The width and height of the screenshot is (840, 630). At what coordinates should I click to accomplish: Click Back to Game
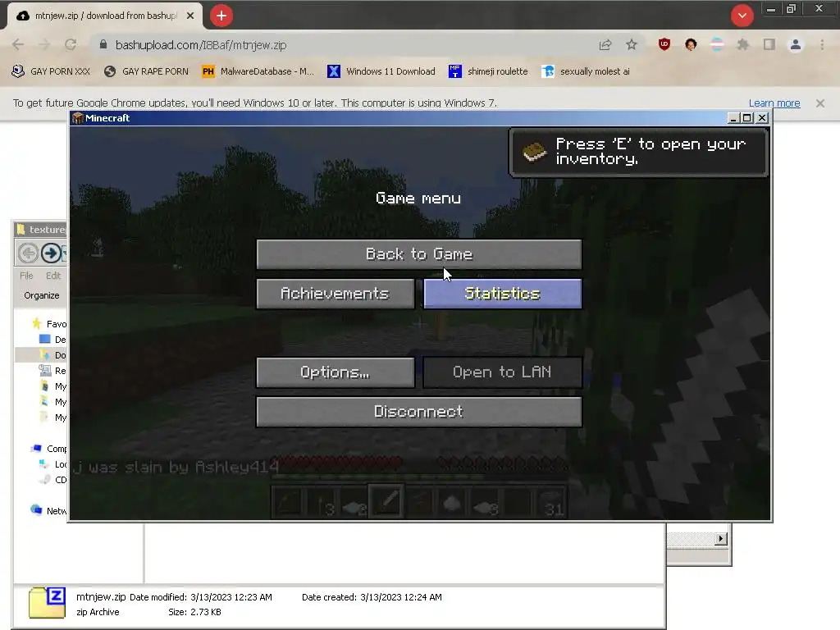coord(419,254)
